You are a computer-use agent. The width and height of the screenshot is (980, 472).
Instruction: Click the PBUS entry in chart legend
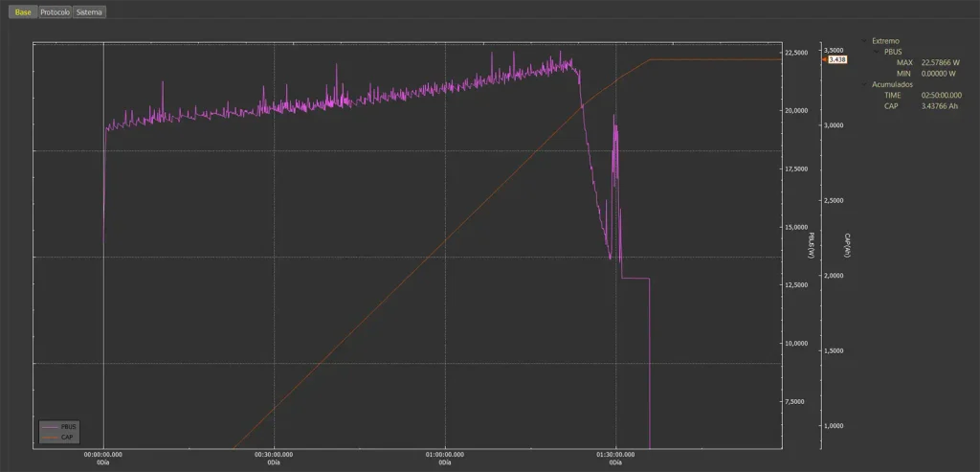coord(61,426)
